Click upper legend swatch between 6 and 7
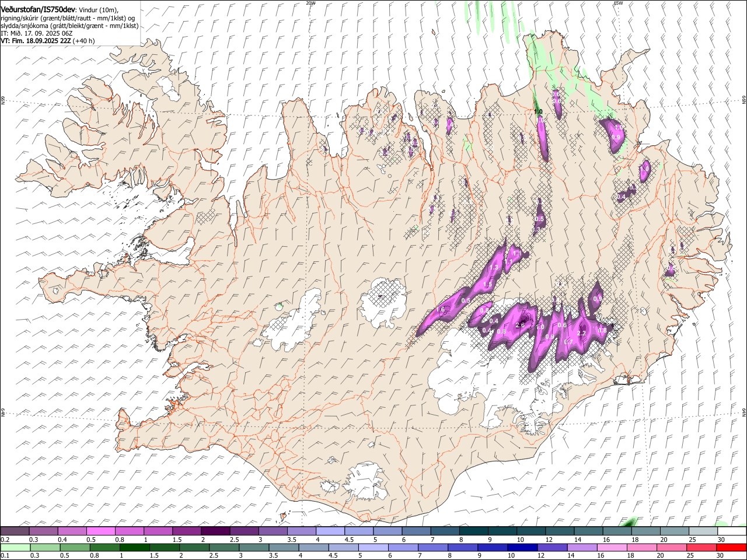 (x=417, y=531)
